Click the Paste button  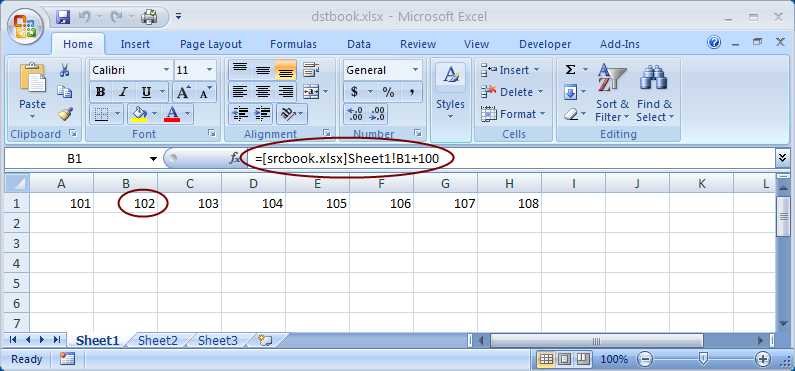(32, 91)
